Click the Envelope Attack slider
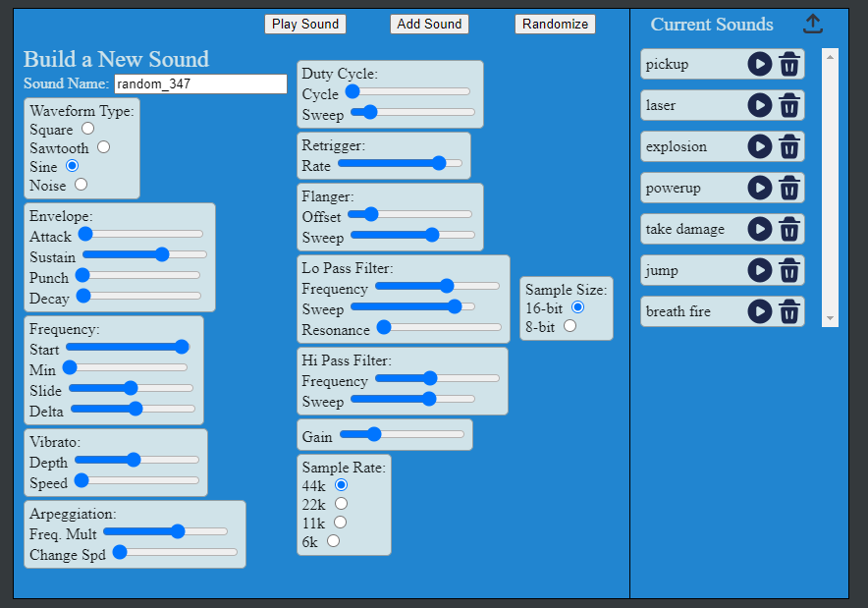 (140, 234)
